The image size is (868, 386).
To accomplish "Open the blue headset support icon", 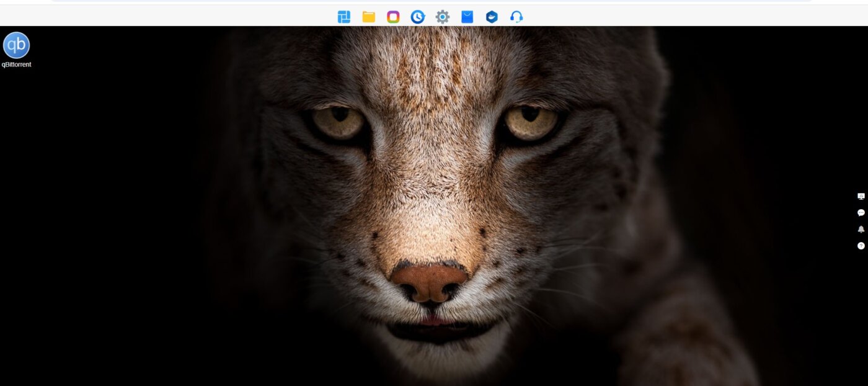I will 516,17.
